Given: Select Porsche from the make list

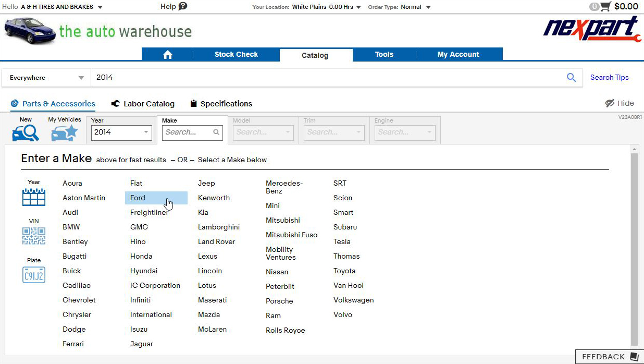Looking at the screenshot, I should [279, 301].
